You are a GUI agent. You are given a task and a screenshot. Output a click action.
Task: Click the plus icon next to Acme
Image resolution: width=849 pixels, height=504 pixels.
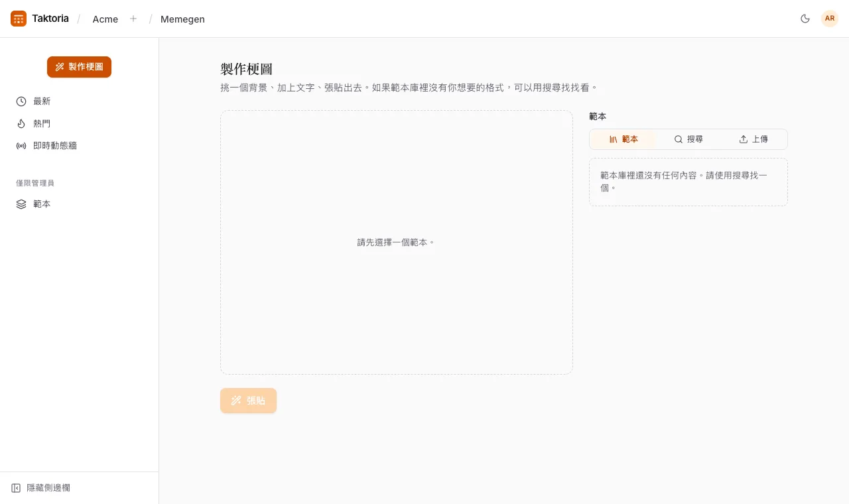tap(133, 19)
